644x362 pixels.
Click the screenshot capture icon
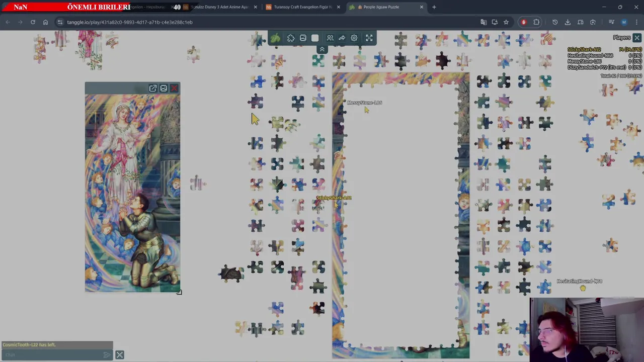tap(593, 22)
